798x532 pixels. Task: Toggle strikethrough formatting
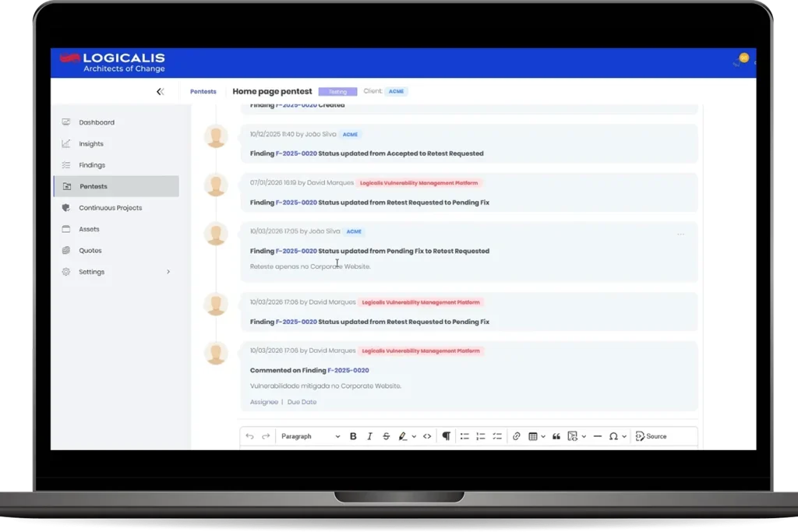[x=387, y=436]
